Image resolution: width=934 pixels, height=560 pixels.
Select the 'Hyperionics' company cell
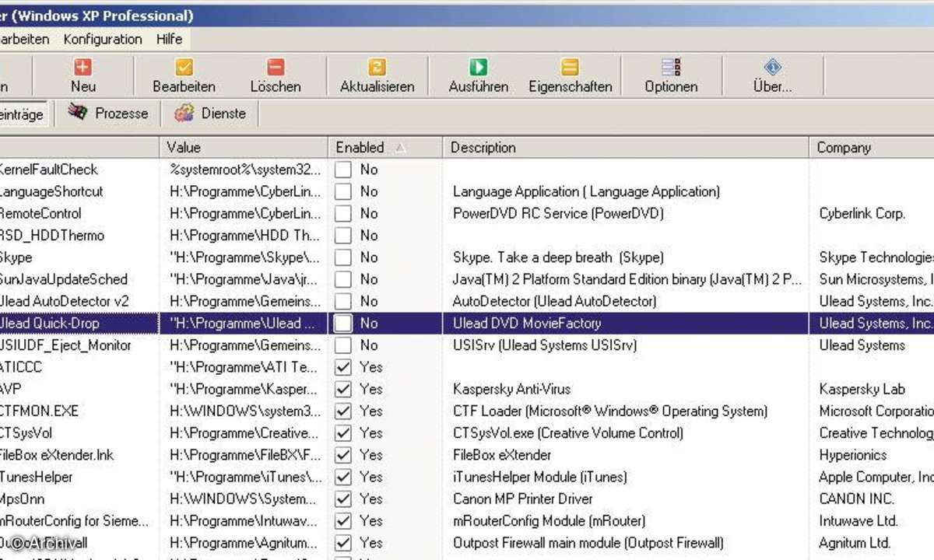point(852,455)
